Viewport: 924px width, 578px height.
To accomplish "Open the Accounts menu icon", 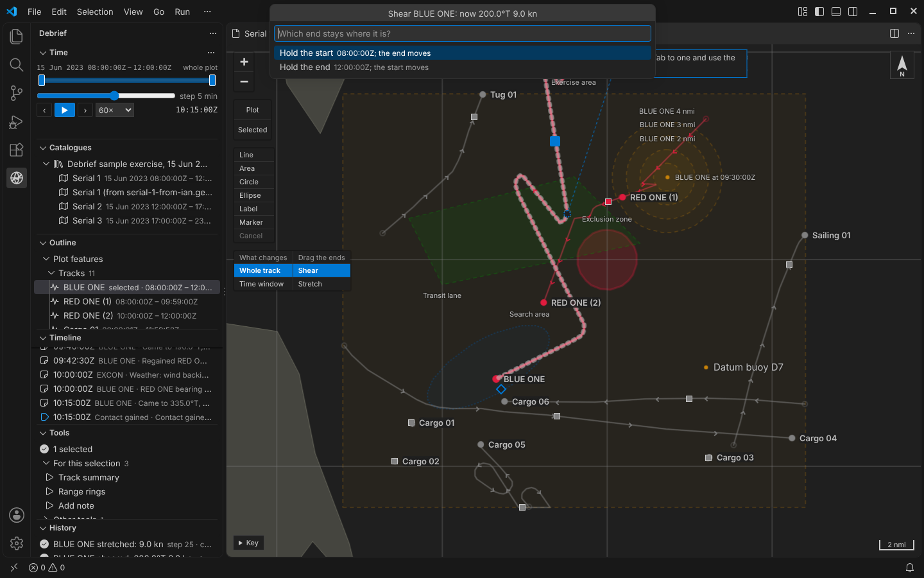I will [x=17, y=515].
